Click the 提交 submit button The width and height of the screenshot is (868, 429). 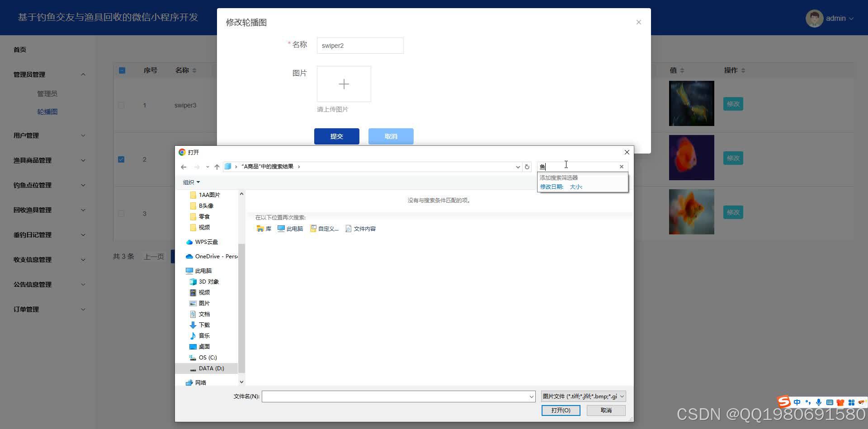pos(336,136)
